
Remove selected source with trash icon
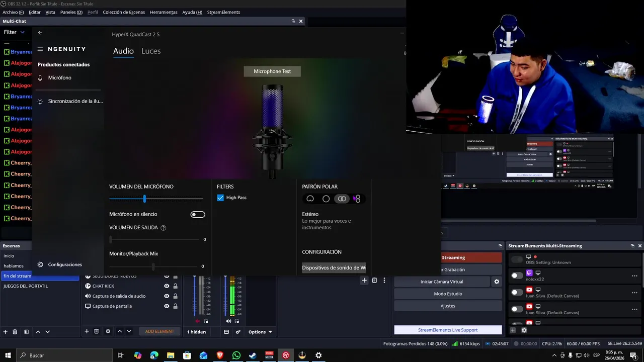97,331
